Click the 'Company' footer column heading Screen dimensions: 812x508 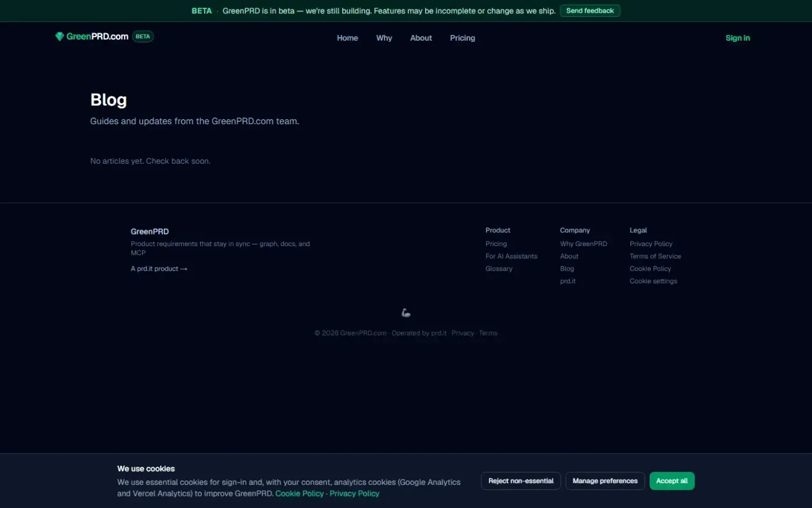pos(575,230)
